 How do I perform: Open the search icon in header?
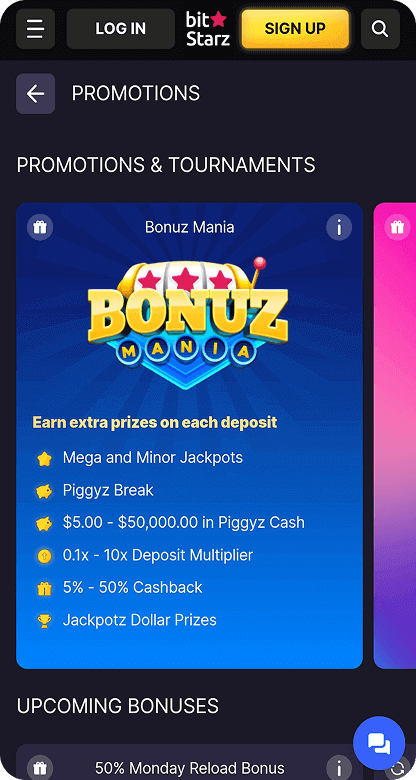click(x=380, y=29)
